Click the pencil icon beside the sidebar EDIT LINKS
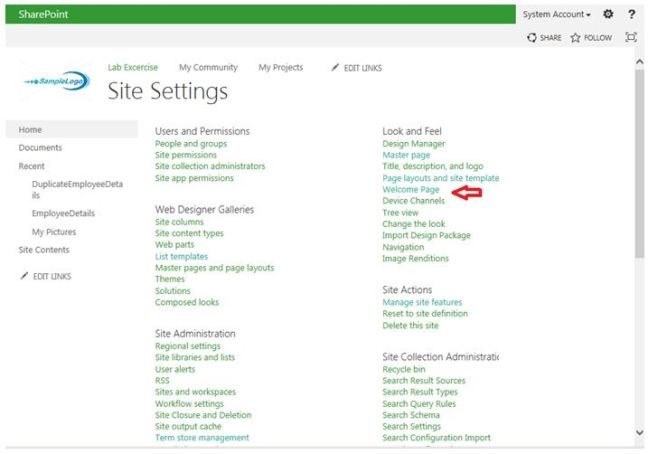The width and height of the screenshot is (650, 454). click(24, 276)
